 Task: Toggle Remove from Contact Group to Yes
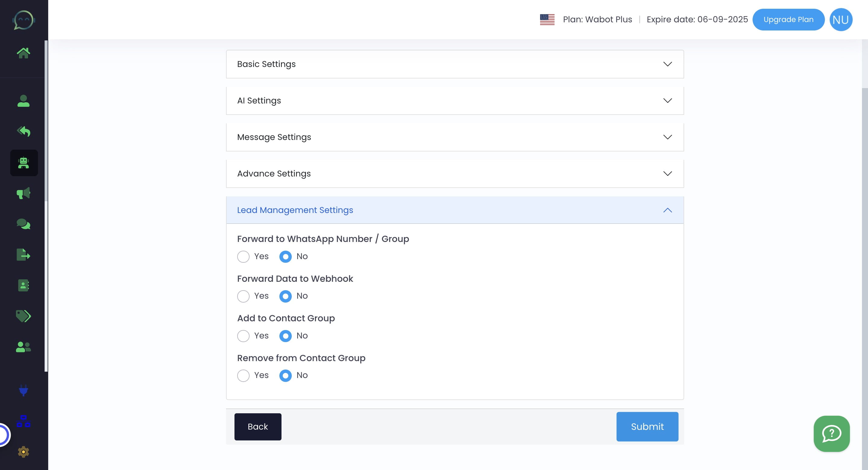pos(244,375)
